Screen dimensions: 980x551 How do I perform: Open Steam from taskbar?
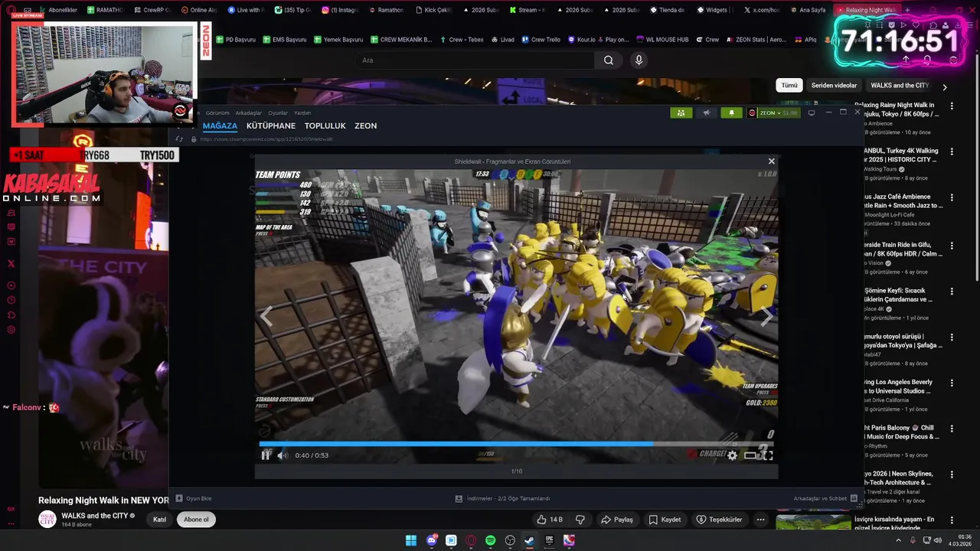530,540
